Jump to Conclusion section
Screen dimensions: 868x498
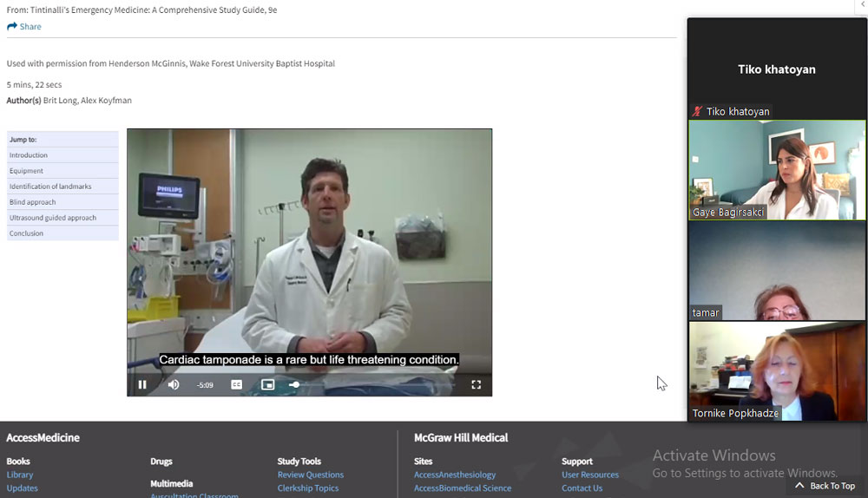pyautogui.click(x=26, y=233)
